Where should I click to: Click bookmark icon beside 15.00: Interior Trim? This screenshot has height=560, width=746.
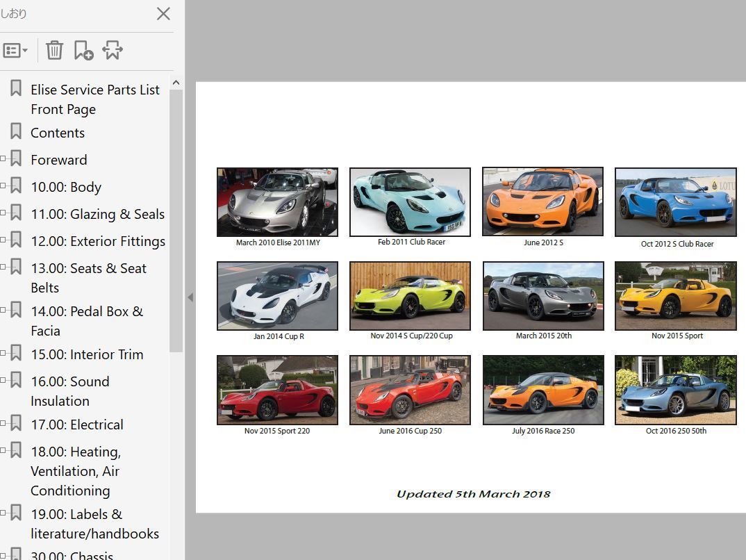[16, 352]
